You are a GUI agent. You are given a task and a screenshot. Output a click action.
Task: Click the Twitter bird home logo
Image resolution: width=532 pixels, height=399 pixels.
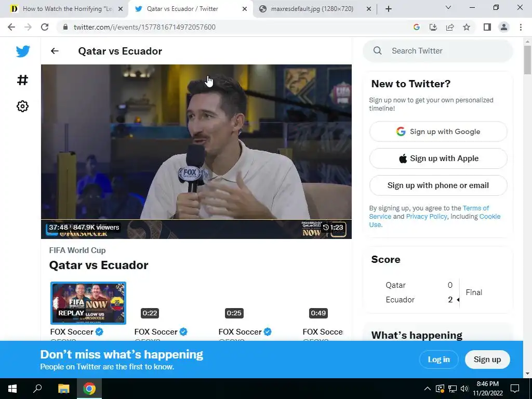(23, 51)
